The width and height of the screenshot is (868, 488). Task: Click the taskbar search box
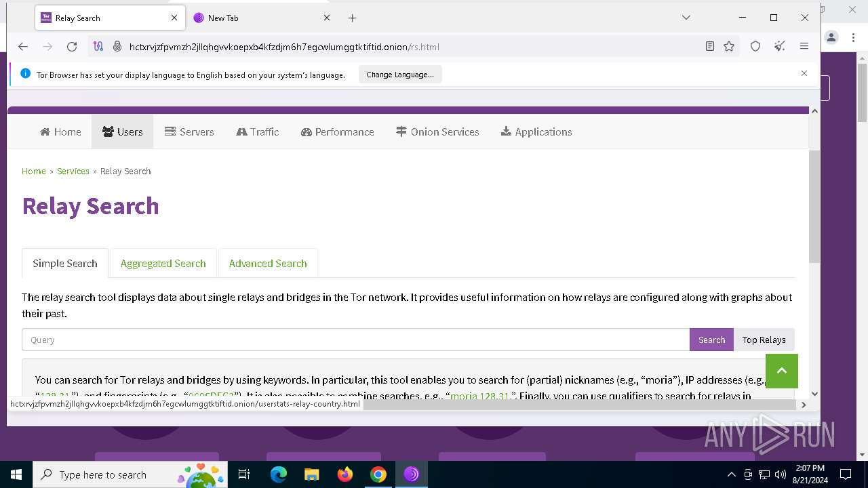[129, 474]
